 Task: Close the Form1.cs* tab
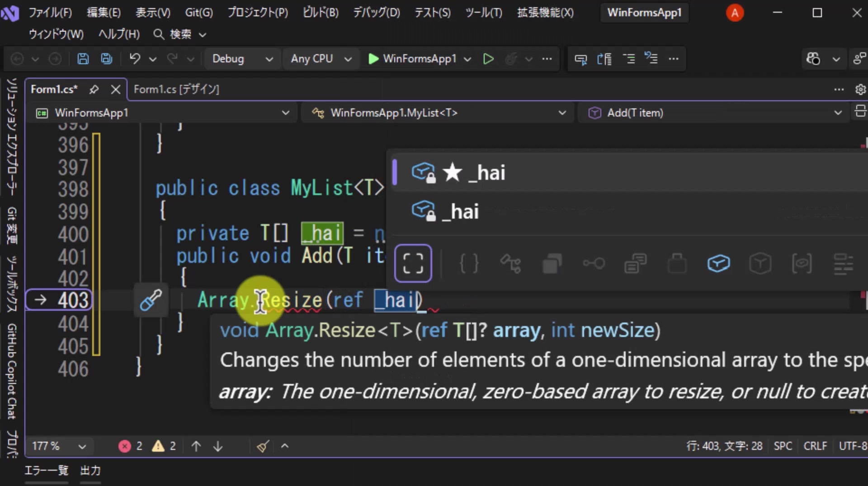coord(116,89)
